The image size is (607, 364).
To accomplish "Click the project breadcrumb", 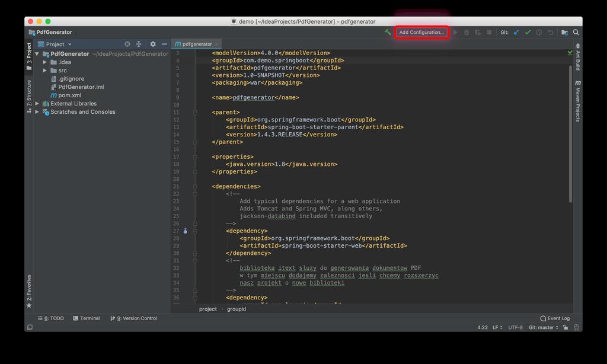I will click(208, 309).
